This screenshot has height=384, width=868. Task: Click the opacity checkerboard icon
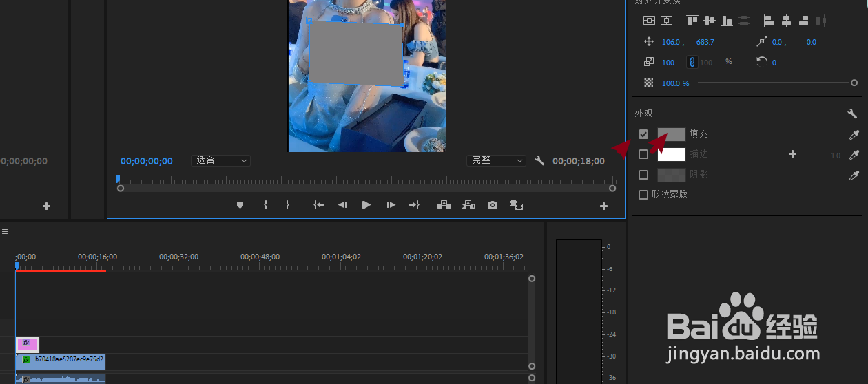tap(648, 83)
